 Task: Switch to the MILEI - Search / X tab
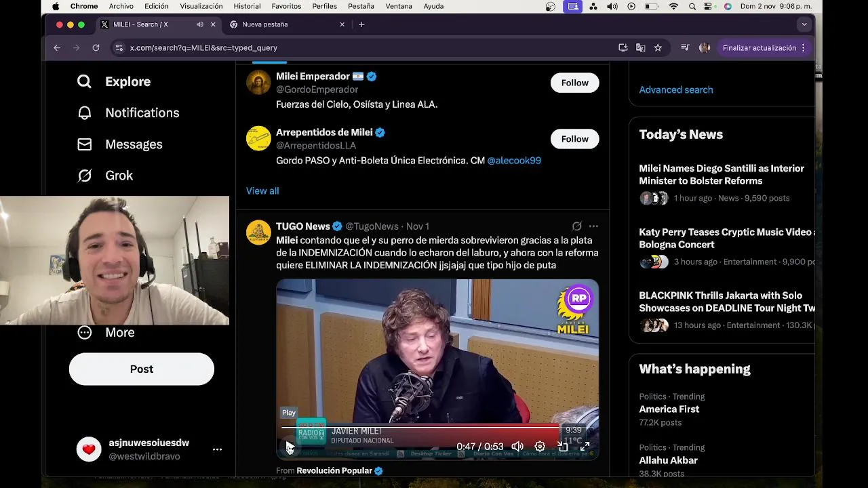pos(140,24)
